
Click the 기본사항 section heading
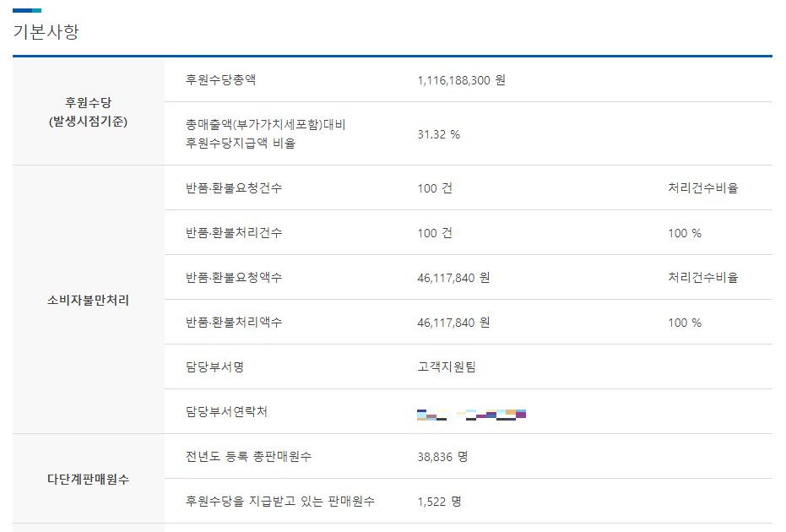coord(46,31)
